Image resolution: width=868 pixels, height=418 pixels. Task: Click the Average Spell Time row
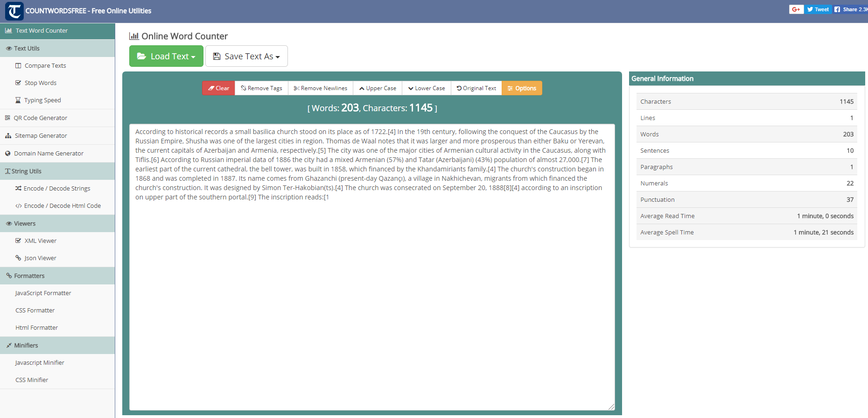click(x=747, y=232)
